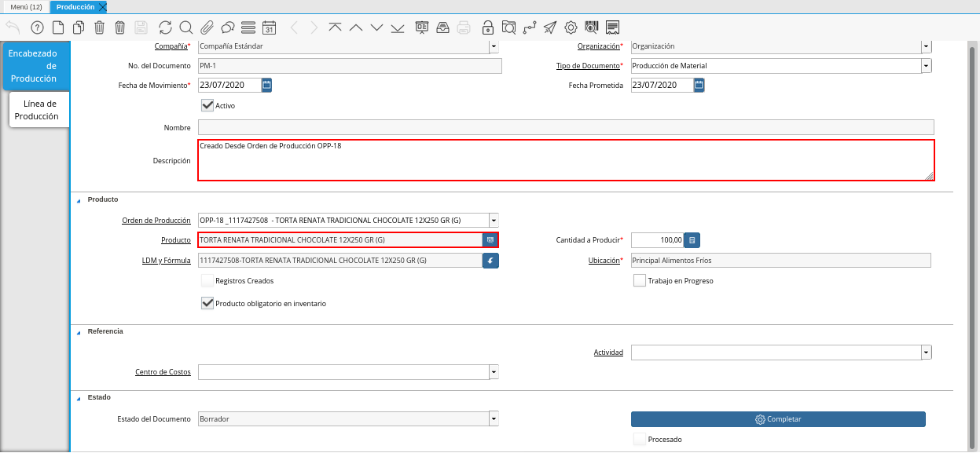Create a new record with the blank page icon
Screen dimensions: 980x453
click(x=58, y=27)
